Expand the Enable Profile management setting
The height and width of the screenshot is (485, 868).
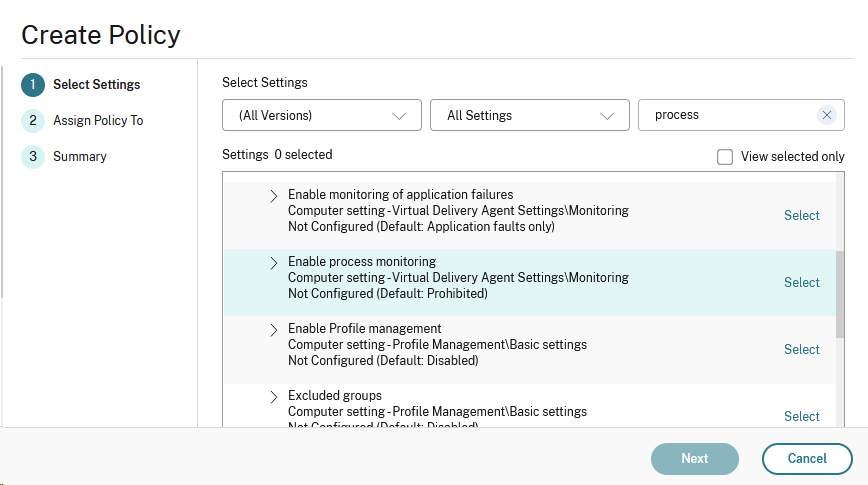pos(274,330)
